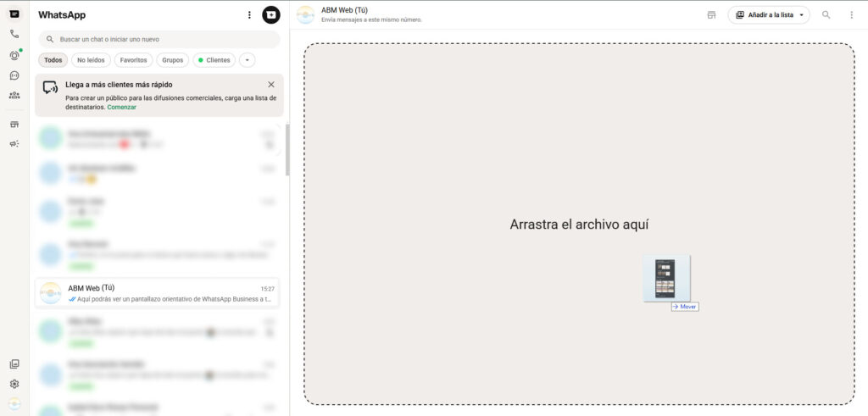Click the 'Llega a más clientes más rápido' heading
The width and height of the screenshot is (868, 416).
tap(119, 85)
